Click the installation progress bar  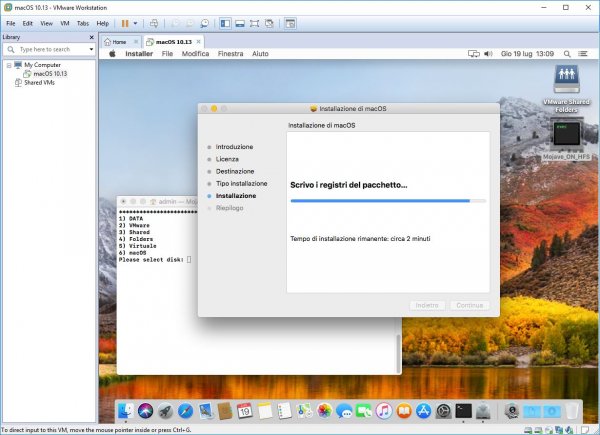[388, 201]
